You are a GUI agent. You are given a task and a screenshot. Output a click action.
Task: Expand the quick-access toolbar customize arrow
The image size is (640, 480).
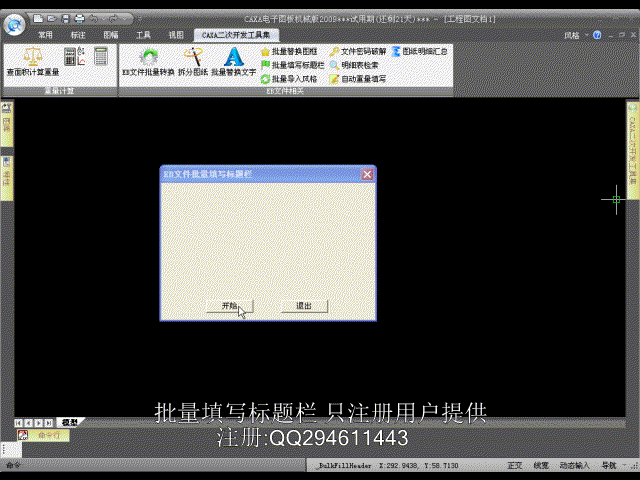pyautogui.click(x=140, y=19)
